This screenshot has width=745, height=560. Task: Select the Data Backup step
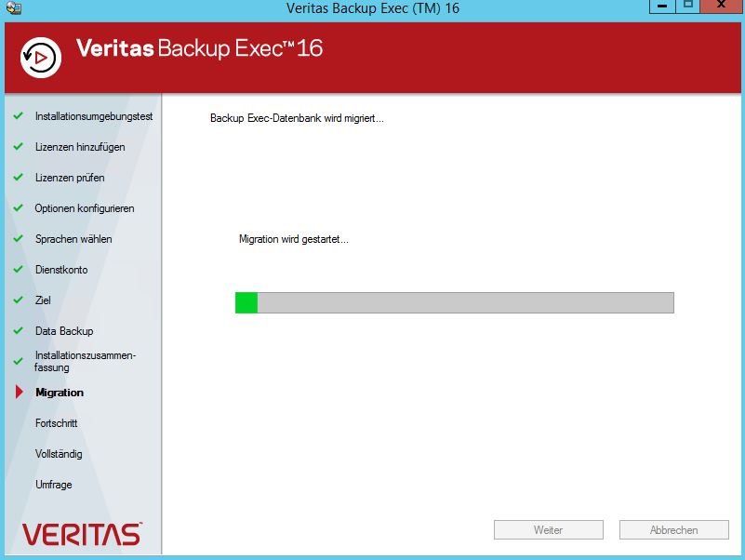click(64, 331)
